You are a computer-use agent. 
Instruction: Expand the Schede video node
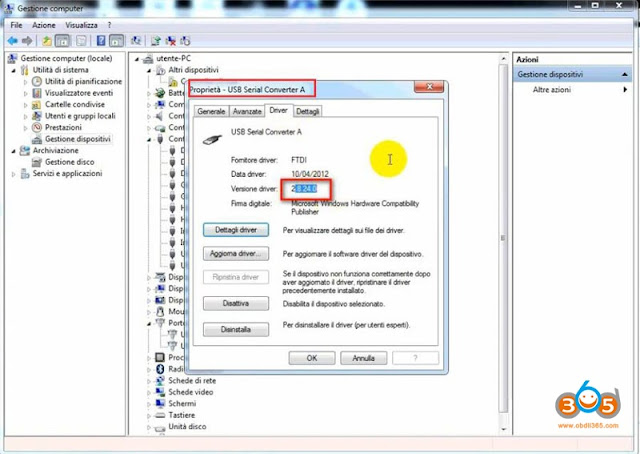point(149,392)
